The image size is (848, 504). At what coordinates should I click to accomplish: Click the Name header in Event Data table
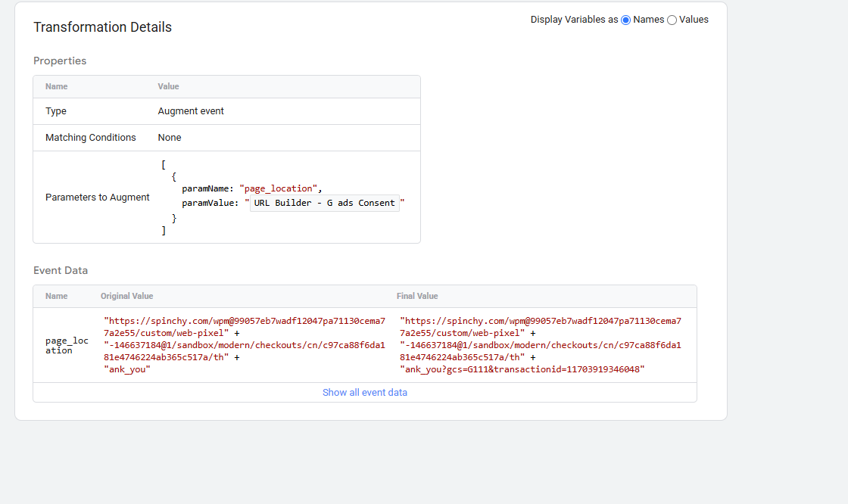56,296
